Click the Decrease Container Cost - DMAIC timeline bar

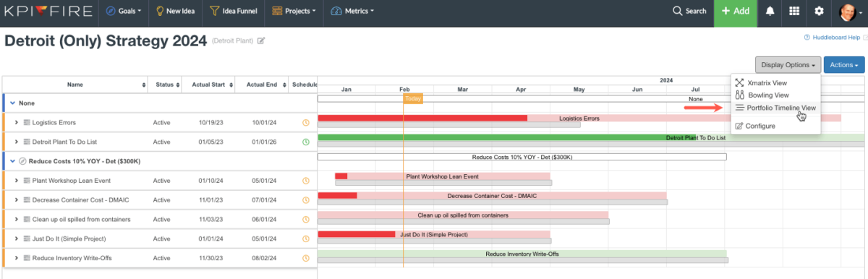tap(492, 195)
